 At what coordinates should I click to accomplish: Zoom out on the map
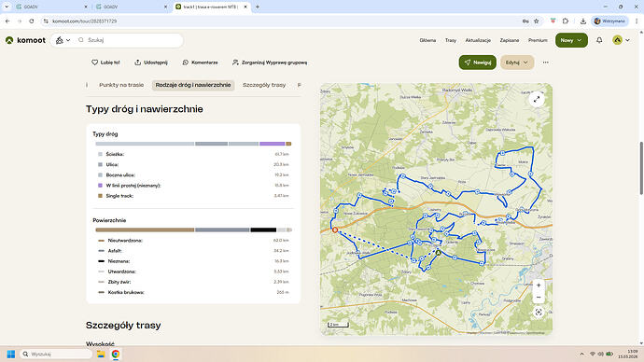[539, 297]
